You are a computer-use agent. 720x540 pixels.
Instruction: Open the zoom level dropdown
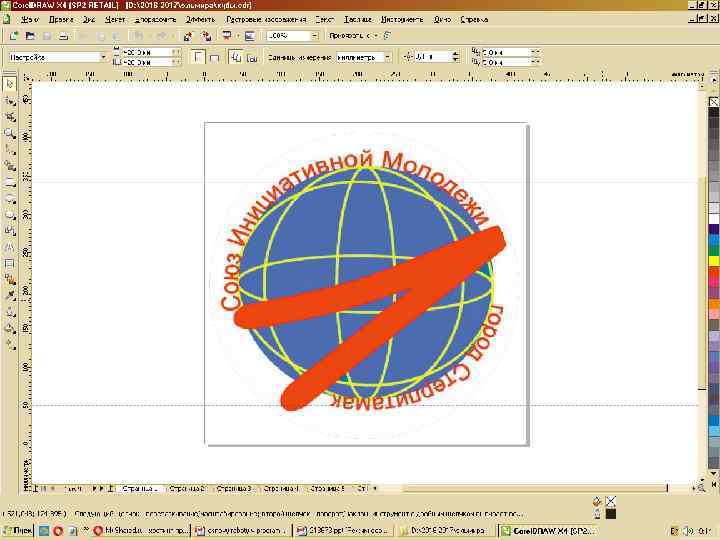[315, 36]
